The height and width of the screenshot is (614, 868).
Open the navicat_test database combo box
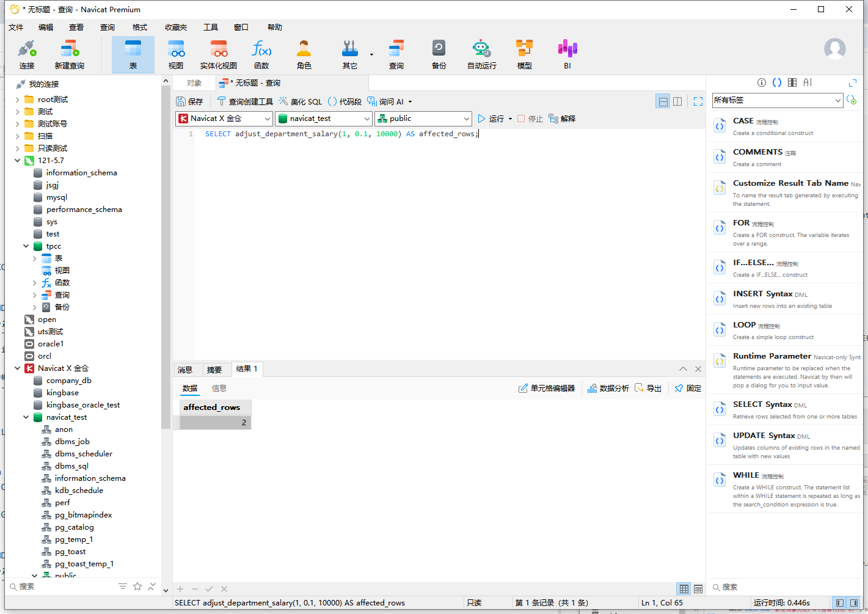(x=324, y=119)
